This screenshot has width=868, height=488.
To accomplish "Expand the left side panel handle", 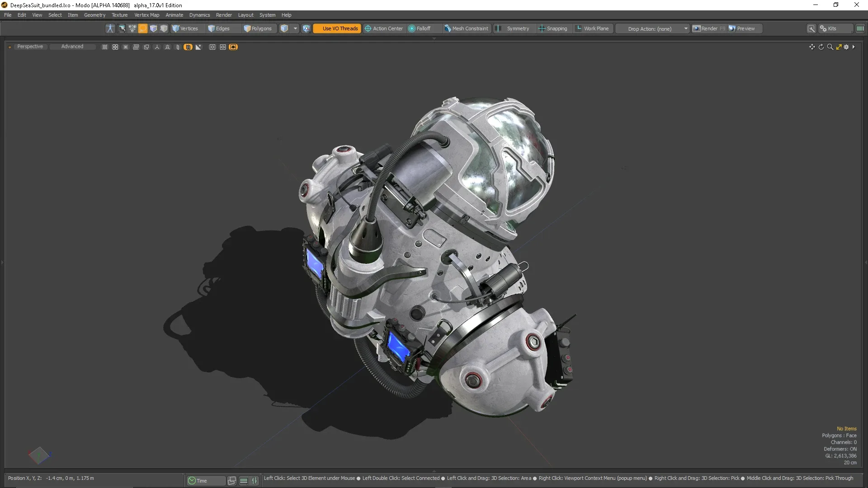I will click(2, 262).
